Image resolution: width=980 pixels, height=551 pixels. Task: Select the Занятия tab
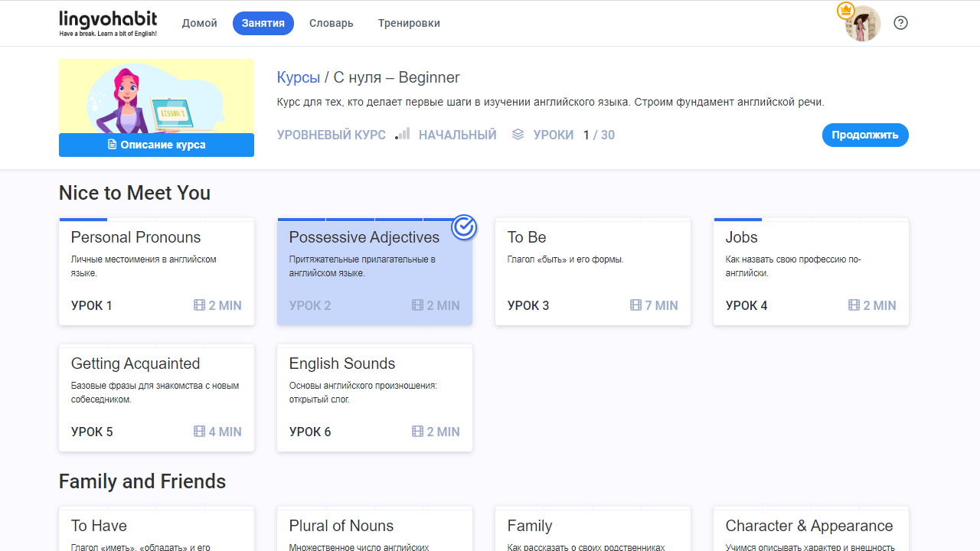[263, 23]
